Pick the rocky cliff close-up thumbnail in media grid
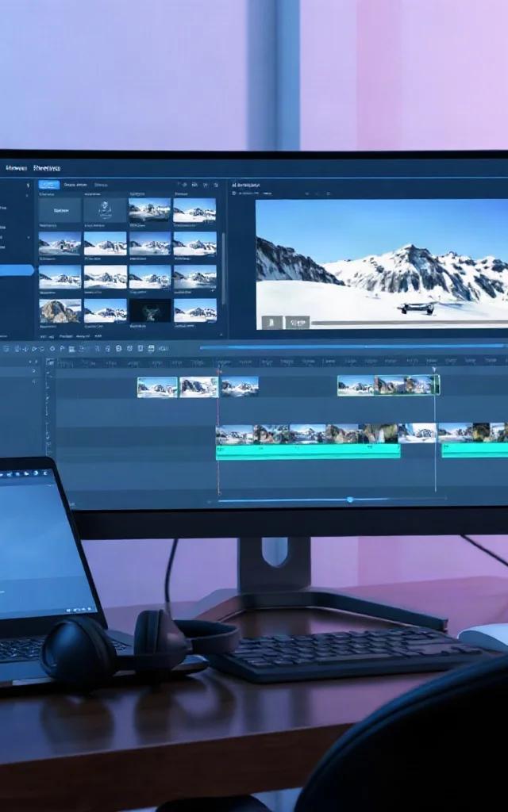The image size is (508, 812). pos(60,311)
